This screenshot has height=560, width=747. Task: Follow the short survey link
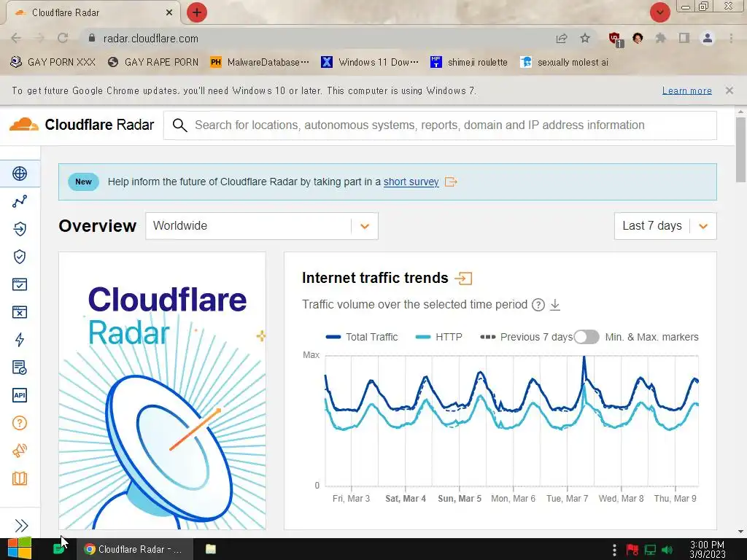point(411,182)
